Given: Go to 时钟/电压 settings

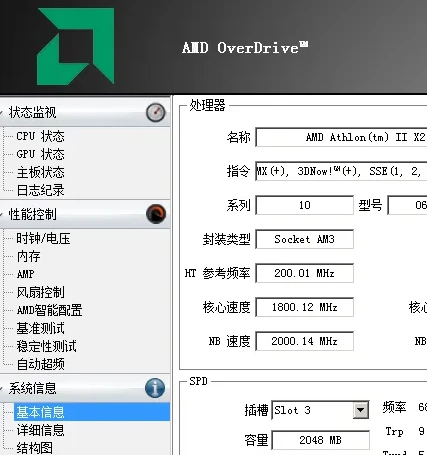Looking at the screenshot, I should (x=43, y=238).
